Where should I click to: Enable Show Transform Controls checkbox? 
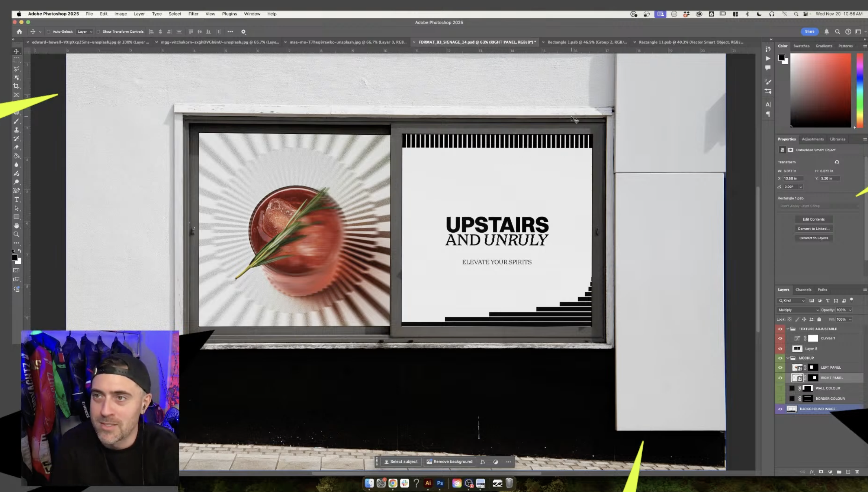click(x=99, y=32)
